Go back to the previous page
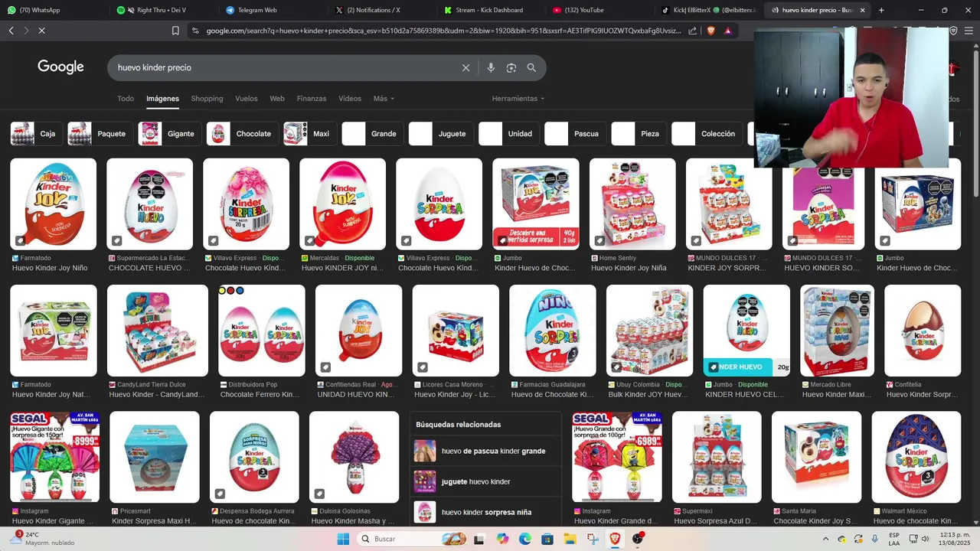This screenshot has height=551, width=980. pyautogui.click(x=11, y=31)
